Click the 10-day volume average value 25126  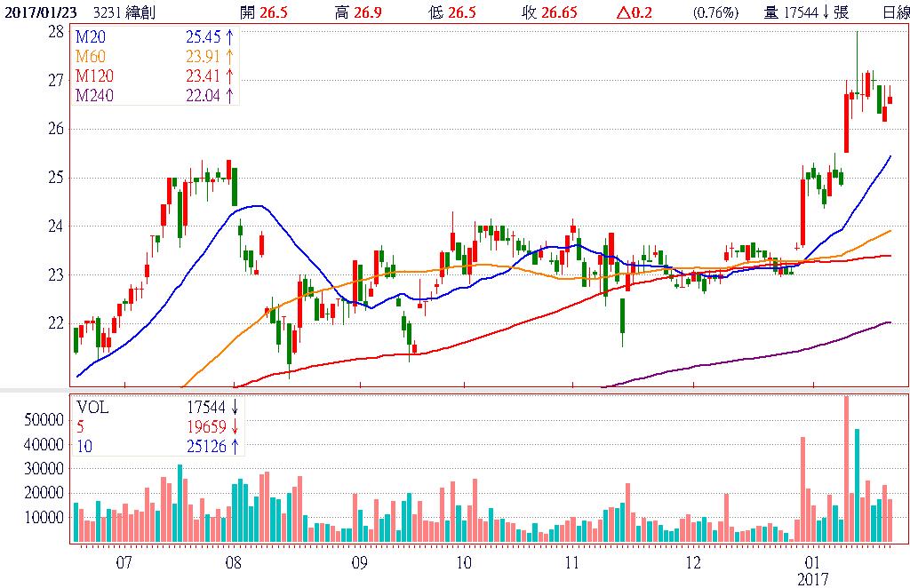coord(207,446)
